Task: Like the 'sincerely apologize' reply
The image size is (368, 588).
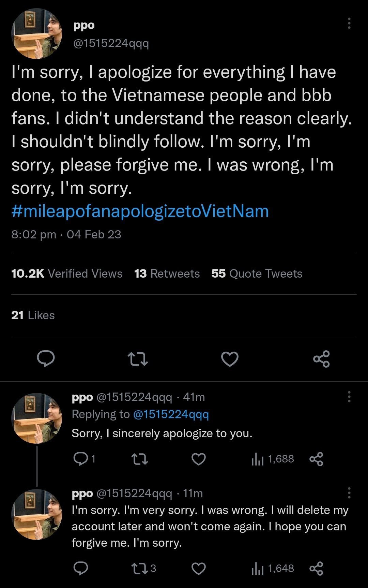Action: pos(198,459)
